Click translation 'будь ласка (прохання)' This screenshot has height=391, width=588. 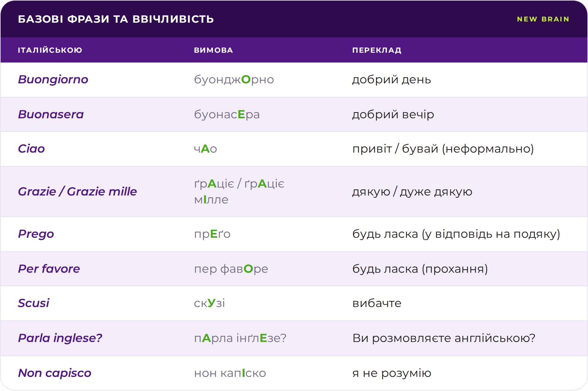420,269
